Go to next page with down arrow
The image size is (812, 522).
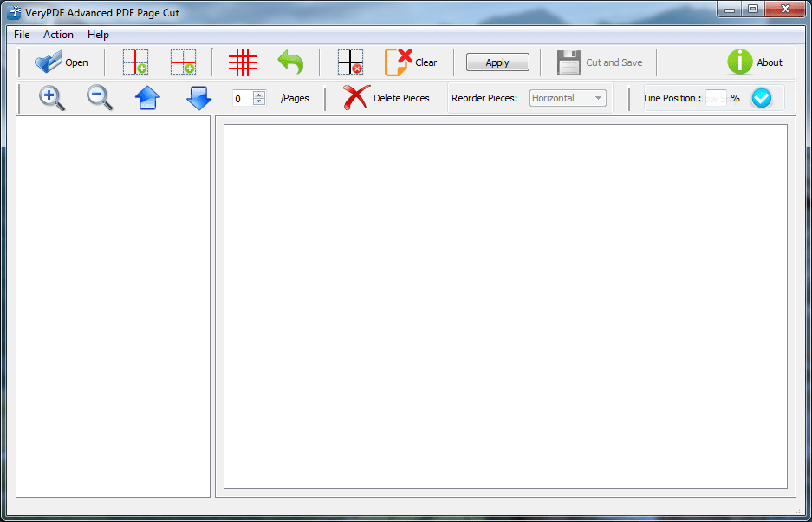tap(198, 98)
